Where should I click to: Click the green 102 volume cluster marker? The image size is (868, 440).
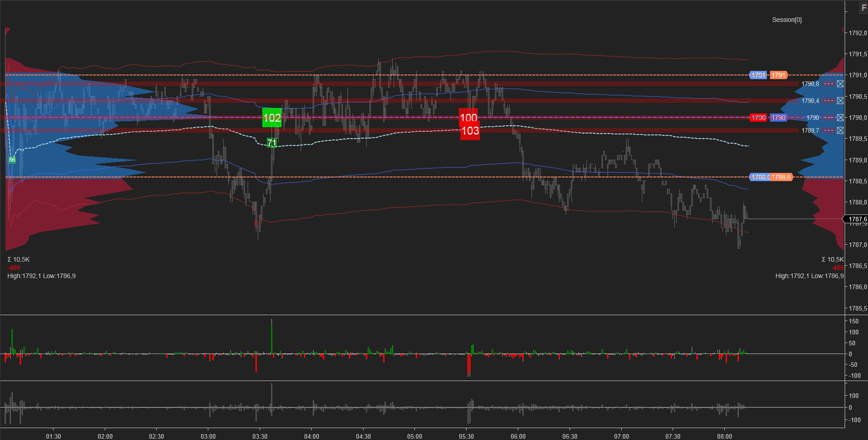click(272, 118)
